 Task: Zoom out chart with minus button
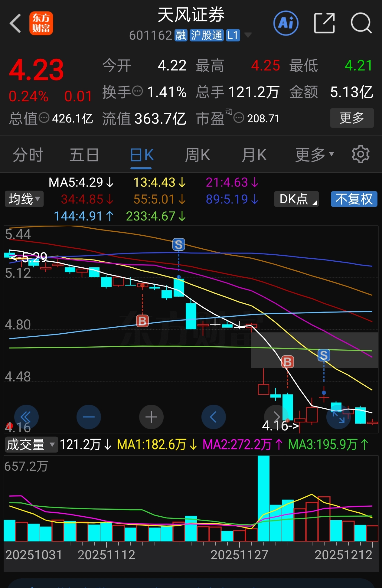tap(89, 417)
